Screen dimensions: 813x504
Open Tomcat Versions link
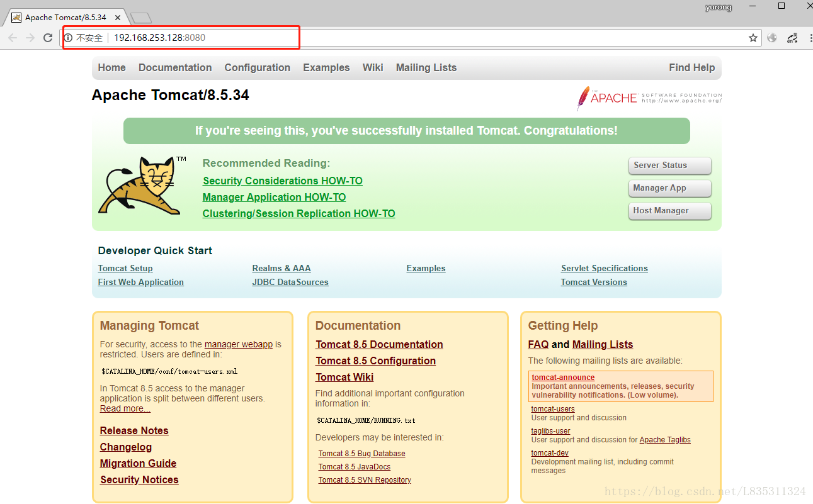tap(594, 283)
